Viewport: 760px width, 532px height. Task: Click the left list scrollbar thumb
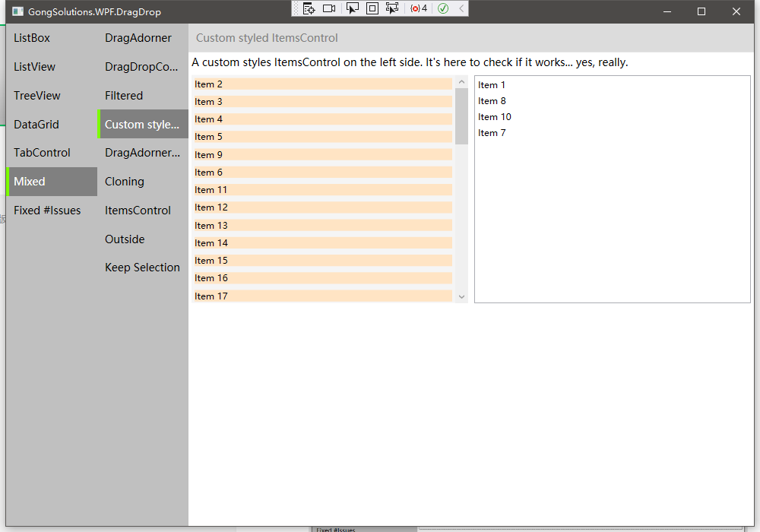coord(461,116)
